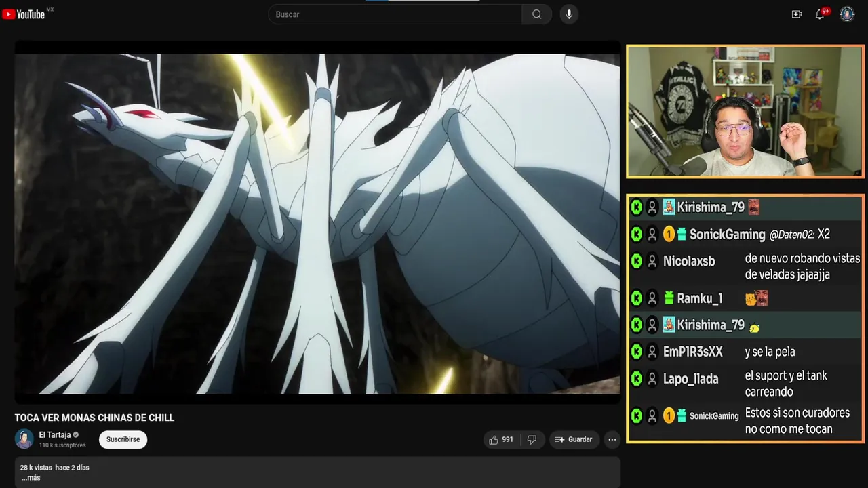
Task: Click first Kirishima_79 username in chat
Action: [x=711, y=207]
